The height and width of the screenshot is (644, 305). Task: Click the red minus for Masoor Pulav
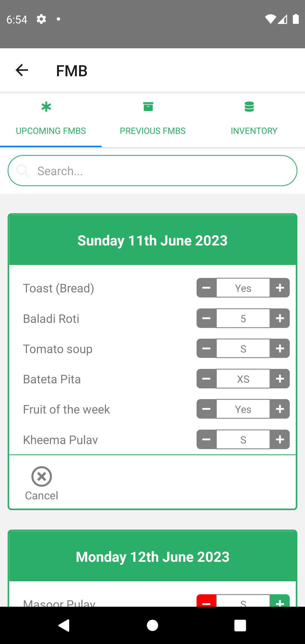[206, 601]
